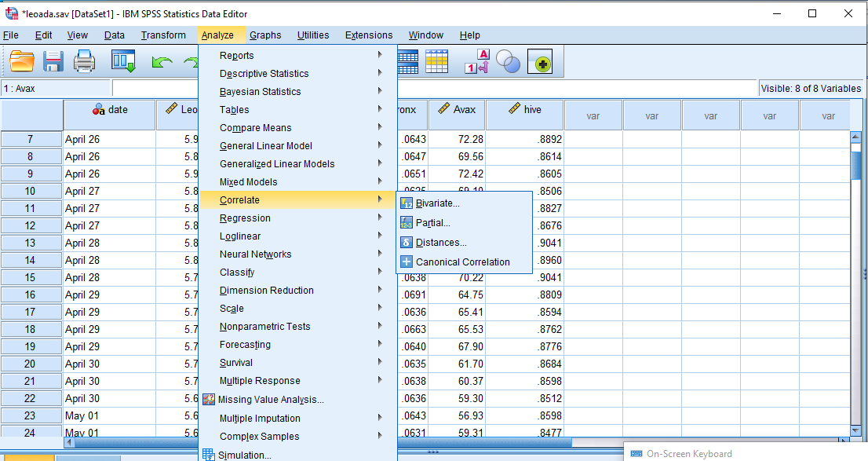Open the Recall recently used dialogs icon
868x461 pixels.
123,61
